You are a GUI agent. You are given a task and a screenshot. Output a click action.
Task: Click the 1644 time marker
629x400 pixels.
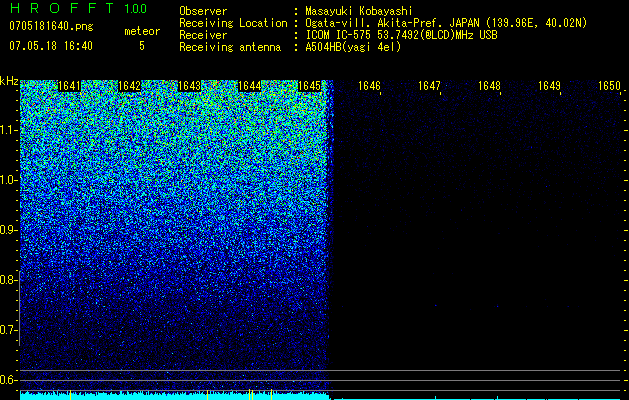pos(250,86)
